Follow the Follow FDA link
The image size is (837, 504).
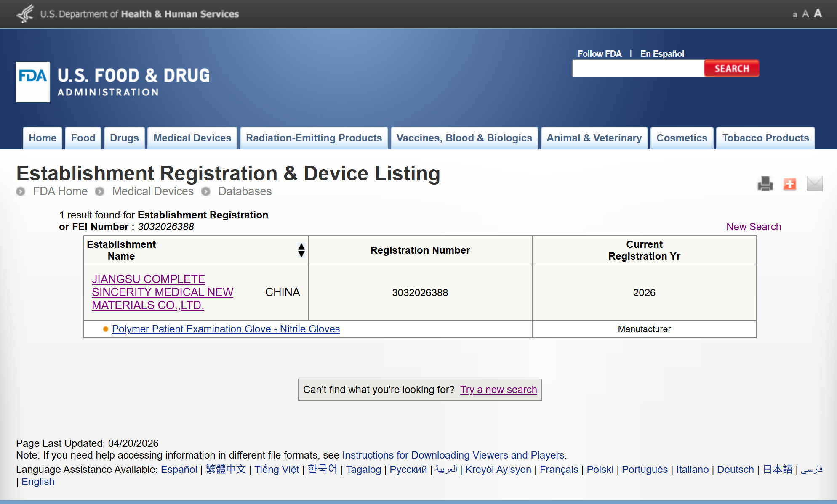coord(600,54)
